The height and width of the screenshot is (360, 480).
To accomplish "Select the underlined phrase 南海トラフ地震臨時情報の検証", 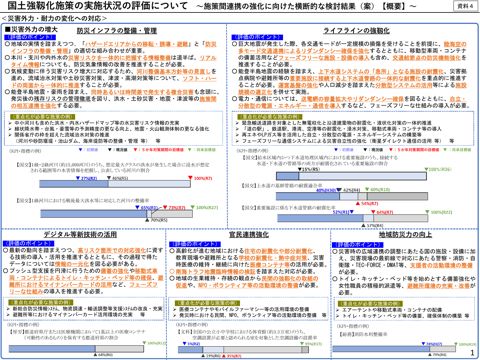I will pos(215,271).
